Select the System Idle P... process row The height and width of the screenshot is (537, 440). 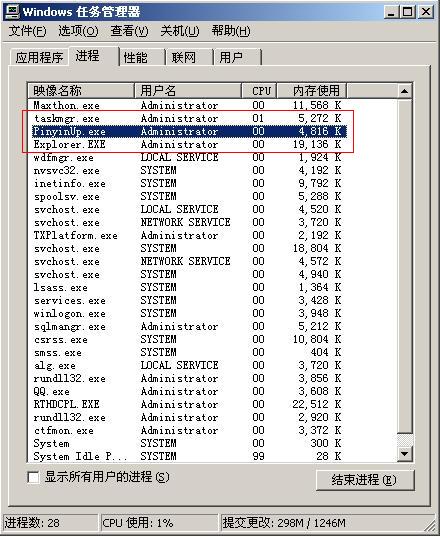click(187, 457)
